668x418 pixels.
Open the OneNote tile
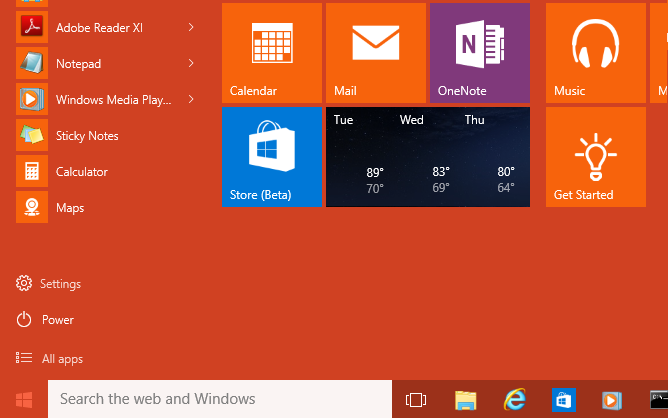coord(480,53)
